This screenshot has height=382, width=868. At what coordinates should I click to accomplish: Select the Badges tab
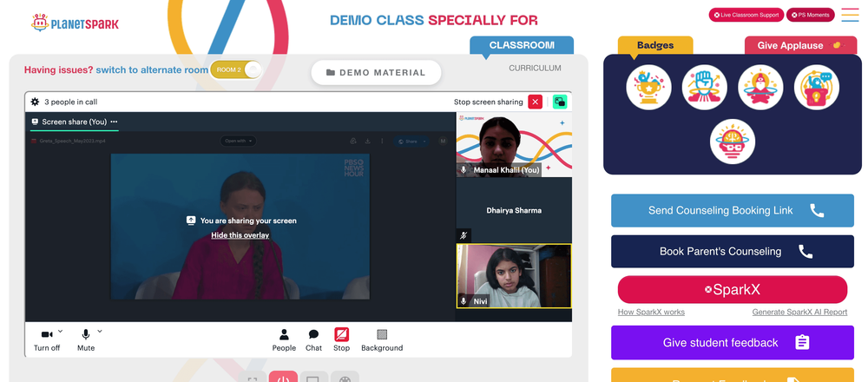(655, 45)
